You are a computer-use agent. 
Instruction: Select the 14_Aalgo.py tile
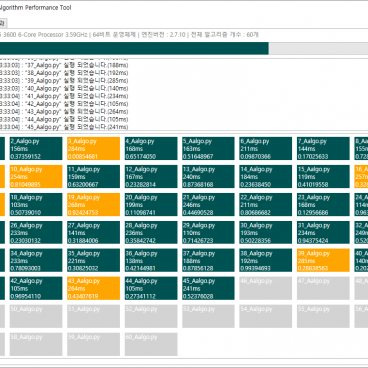pyautogui.click(x=266, y=177)
